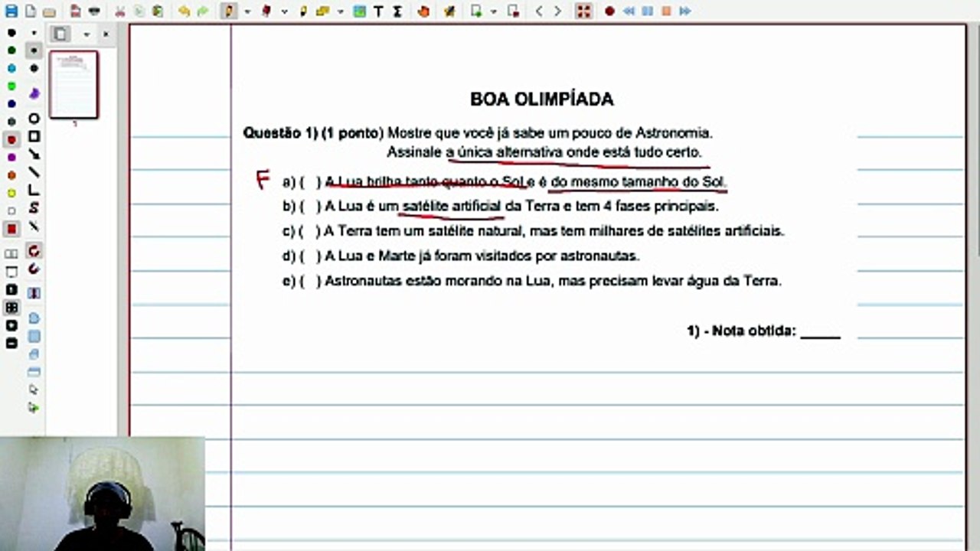
Task: Enable the draw ellipse tool
Action: pyautogui.click(x=34, y=119)
